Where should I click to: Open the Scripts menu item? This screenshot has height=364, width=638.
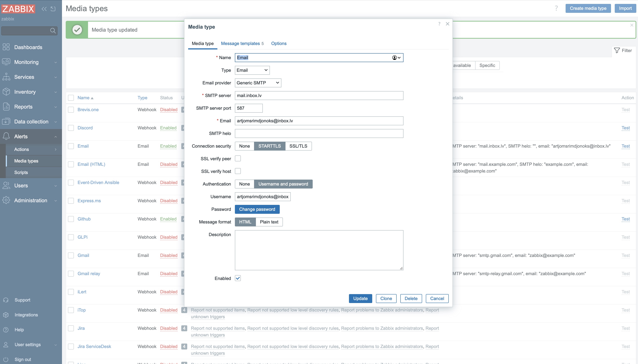(21, 172)
